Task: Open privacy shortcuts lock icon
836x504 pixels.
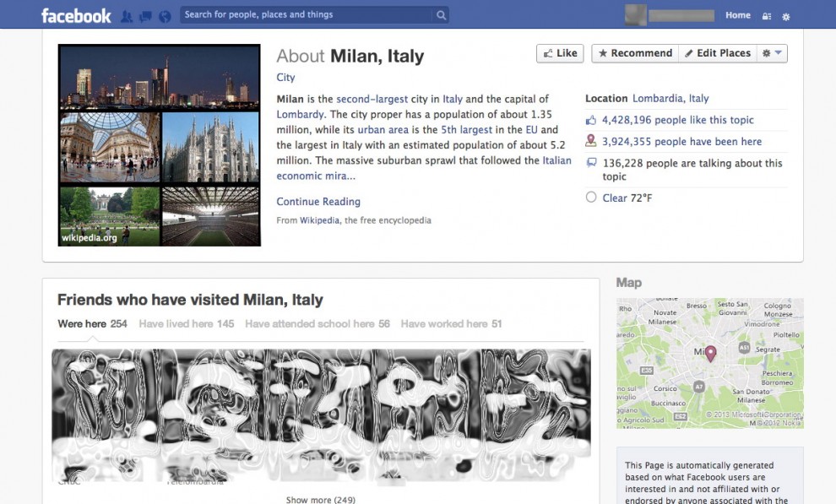Action: click(x=767, y=16)
